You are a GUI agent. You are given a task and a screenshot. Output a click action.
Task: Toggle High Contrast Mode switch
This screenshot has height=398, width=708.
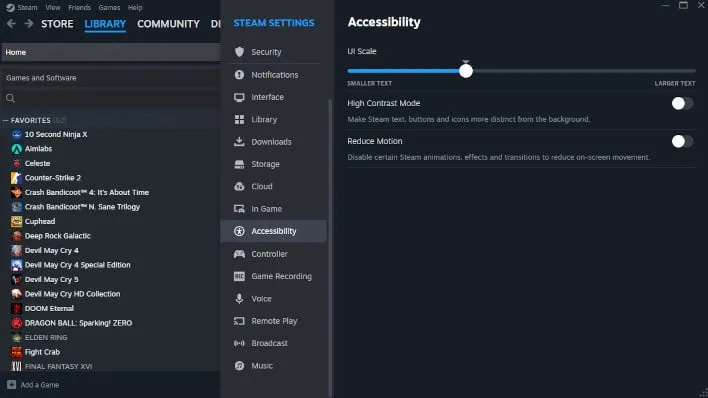click(682, 103)
